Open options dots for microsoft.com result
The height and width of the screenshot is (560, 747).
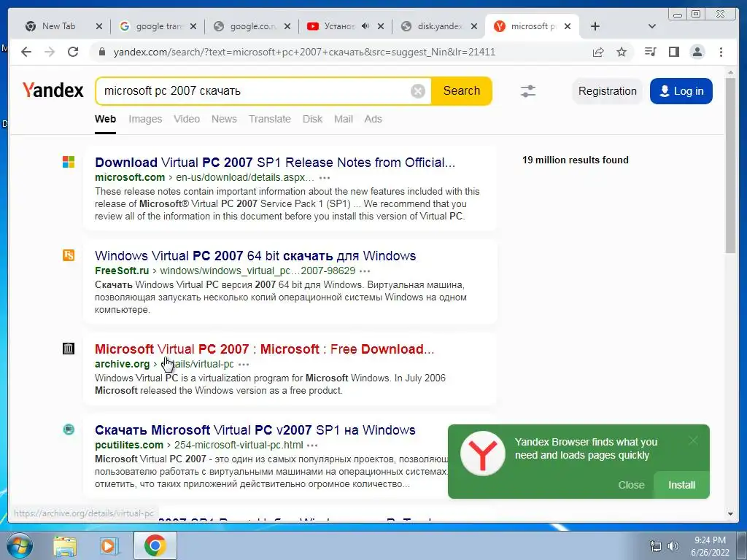point(325,178)
